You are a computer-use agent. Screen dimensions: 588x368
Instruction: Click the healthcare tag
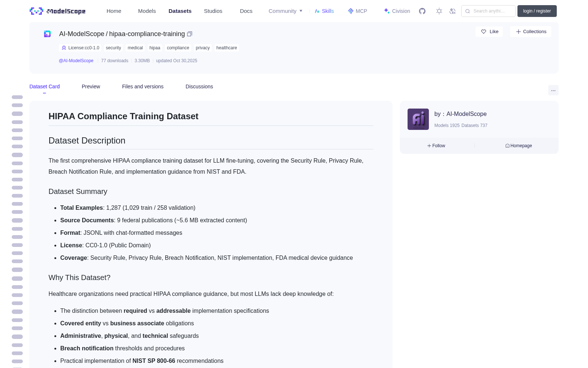226,48
